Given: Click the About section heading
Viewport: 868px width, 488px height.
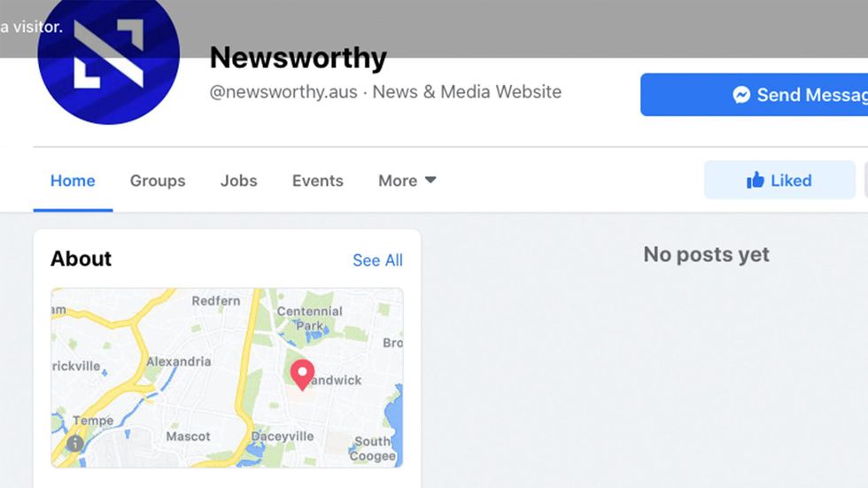Looking at the screenshot, I should pos(81,259).
